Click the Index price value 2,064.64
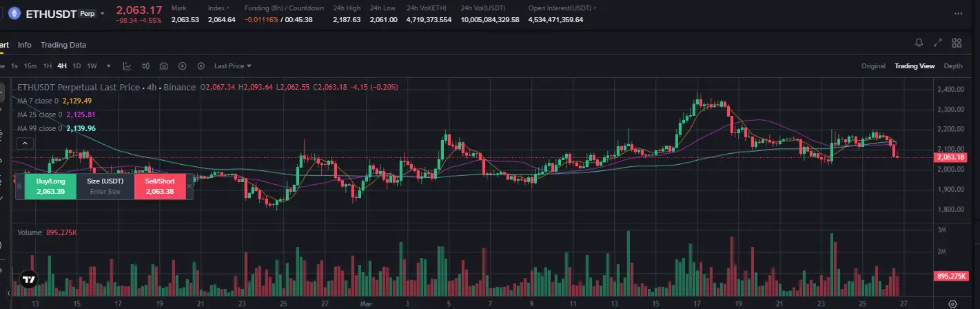This screenshot has height=309, width=980. 221,19
